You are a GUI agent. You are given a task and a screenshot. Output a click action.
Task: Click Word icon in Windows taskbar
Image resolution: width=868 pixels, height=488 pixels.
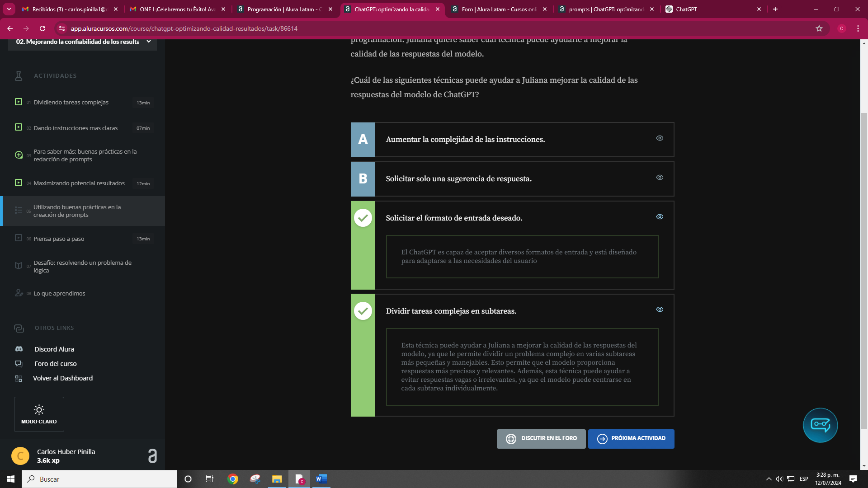322,479
